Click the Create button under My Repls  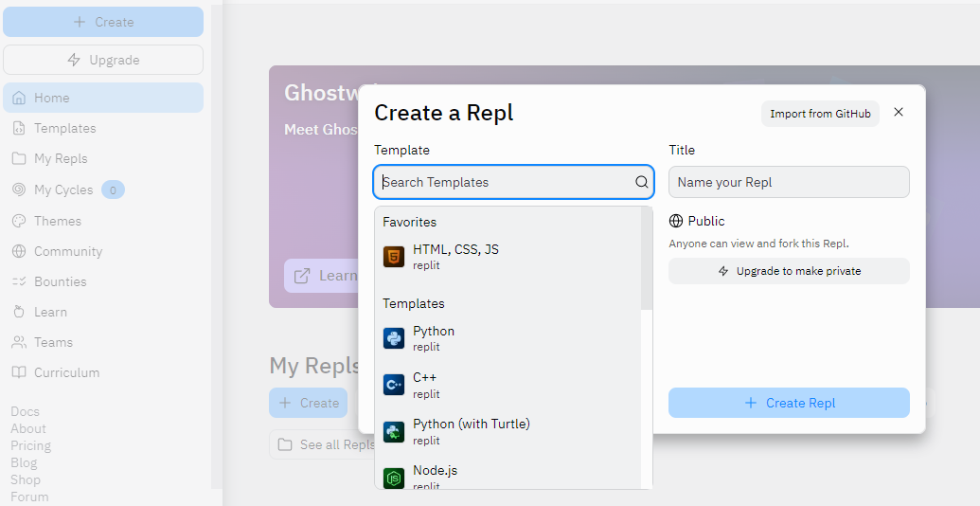pyautogui.click(x=308, y=403)
